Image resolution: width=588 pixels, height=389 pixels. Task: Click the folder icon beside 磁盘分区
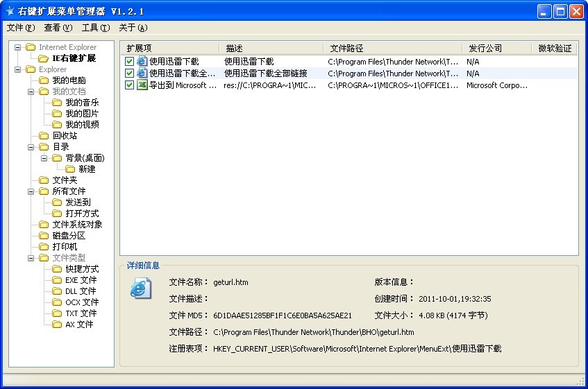[x=44, y=236]
